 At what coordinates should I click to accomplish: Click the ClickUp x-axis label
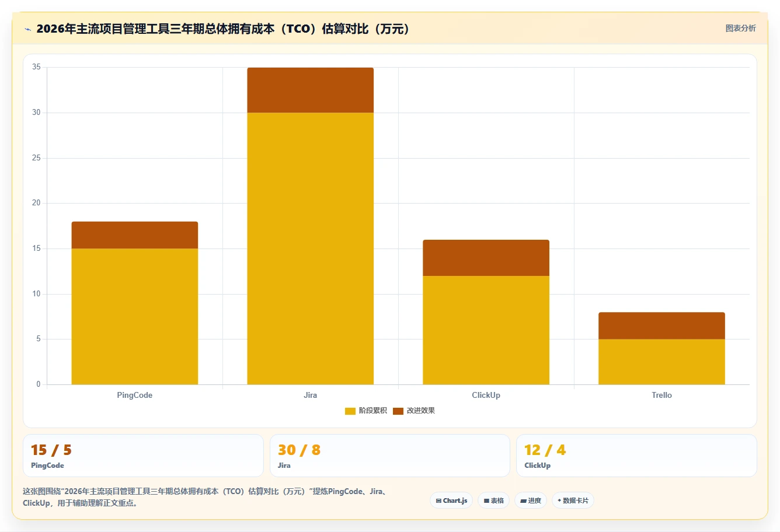(x=486, y=395)
